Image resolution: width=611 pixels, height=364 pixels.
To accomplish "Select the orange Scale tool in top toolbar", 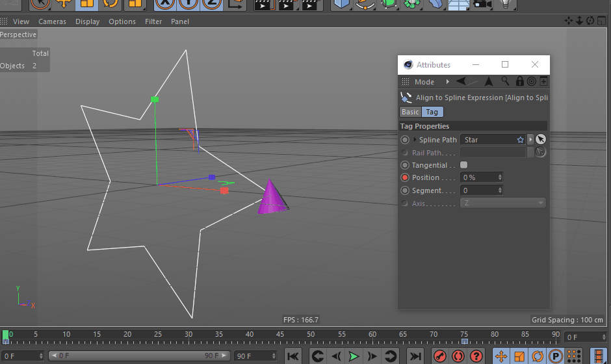I will click(x=86, y=3).
